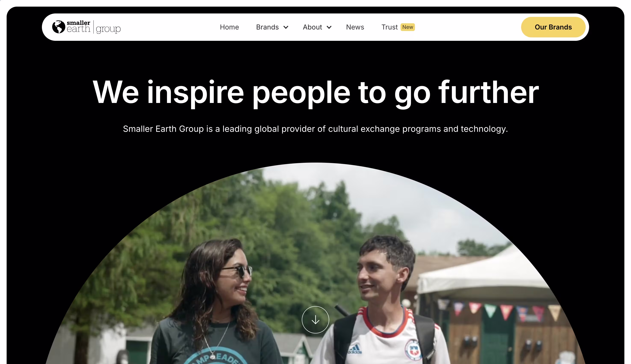Go to the Trust page link
The height and width of the screenshot is (364, 631).
pyautogui.click(x=389, y=27)
